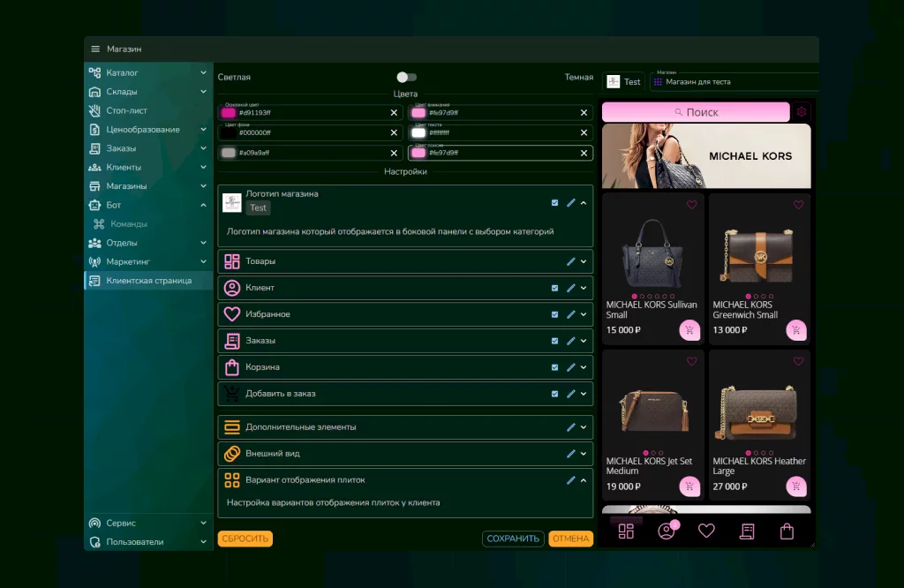
Task: Open the Магазин для теста shop selector
Action: (x=735, y=82)
